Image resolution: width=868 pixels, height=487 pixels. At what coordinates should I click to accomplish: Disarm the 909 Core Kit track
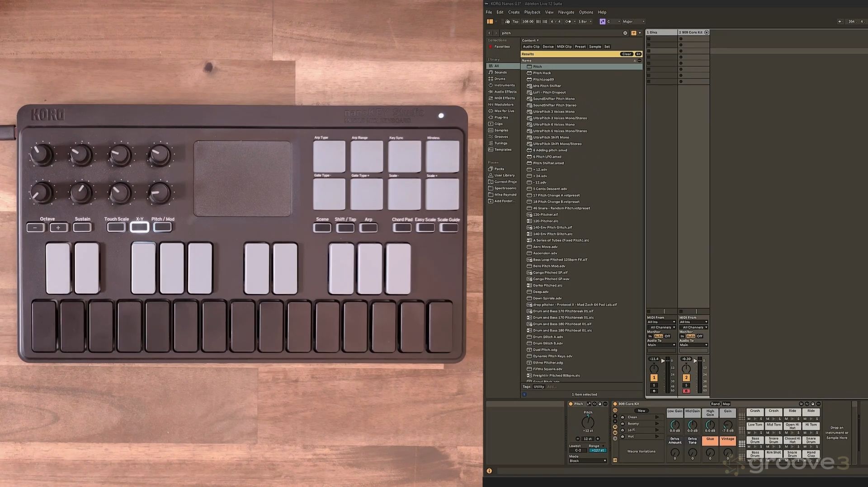[x=686, y=391]
